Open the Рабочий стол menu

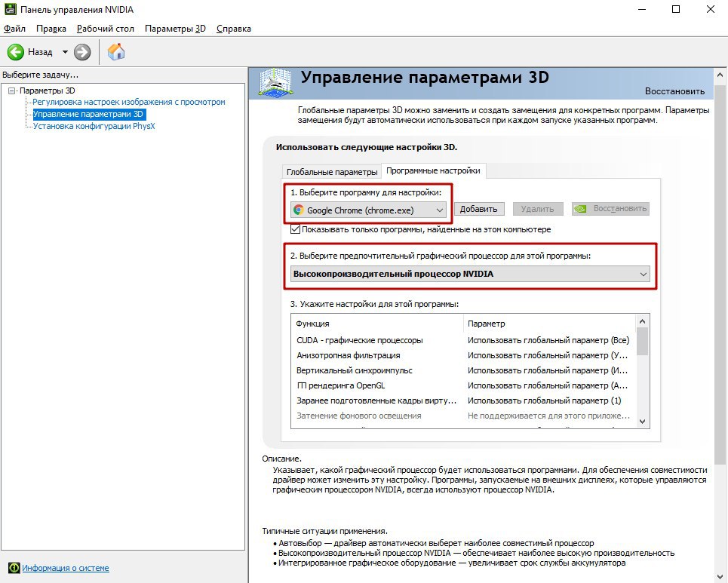click(106, 29)
